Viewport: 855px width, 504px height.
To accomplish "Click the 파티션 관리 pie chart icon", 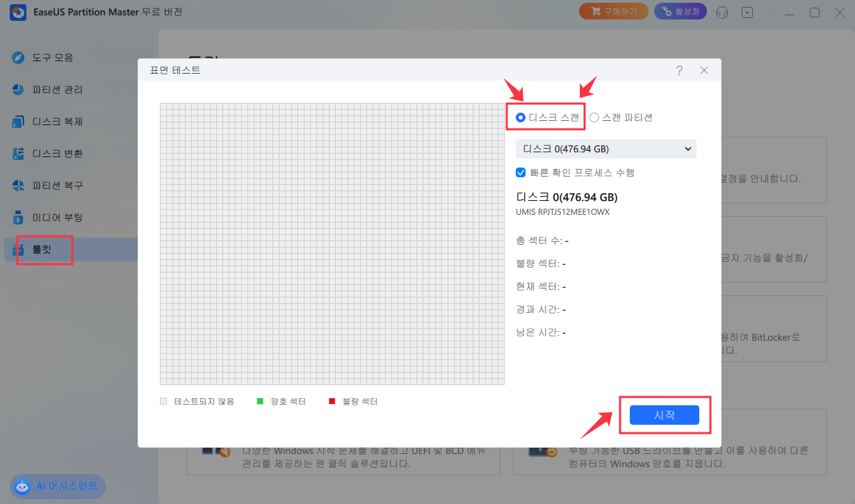I will pyautogui.click(x=19, y=90).
